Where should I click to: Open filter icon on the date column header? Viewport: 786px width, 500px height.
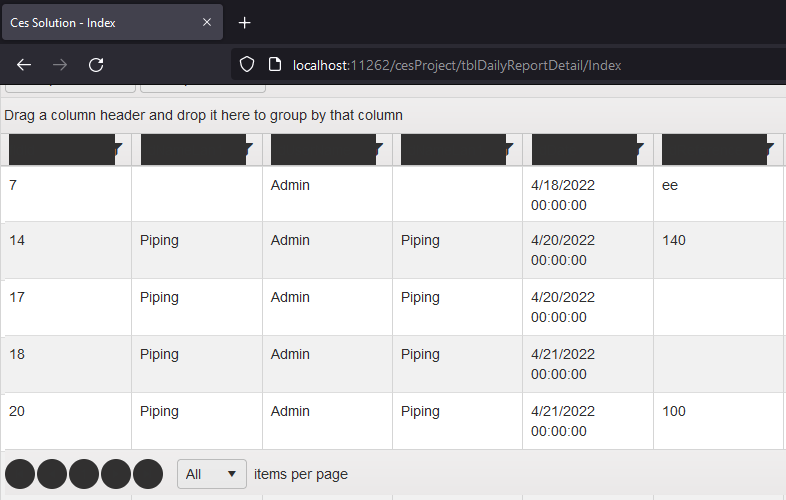tap(640, 149)
